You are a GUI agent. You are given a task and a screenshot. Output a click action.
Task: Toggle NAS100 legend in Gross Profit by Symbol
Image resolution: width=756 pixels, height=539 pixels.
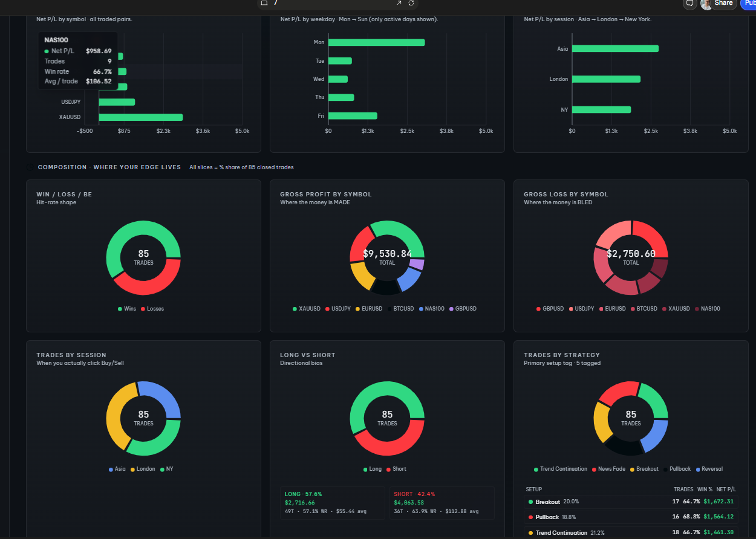(431, 309)
